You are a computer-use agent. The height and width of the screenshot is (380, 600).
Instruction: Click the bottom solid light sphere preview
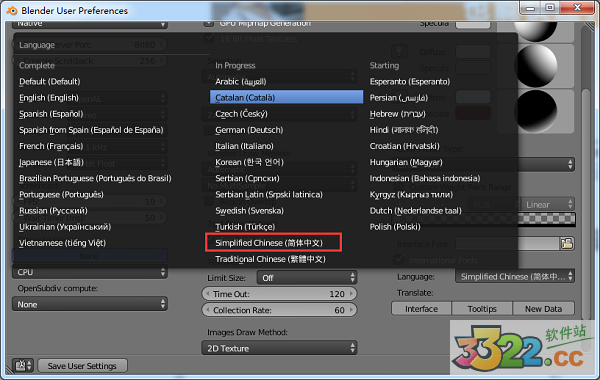[x=536, y=111]
